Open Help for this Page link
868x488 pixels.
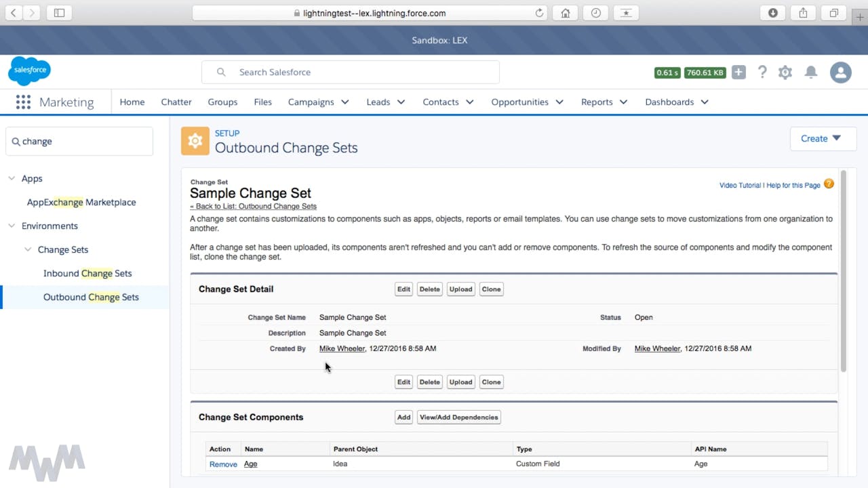pyautogui.click(x=793, y=185)
